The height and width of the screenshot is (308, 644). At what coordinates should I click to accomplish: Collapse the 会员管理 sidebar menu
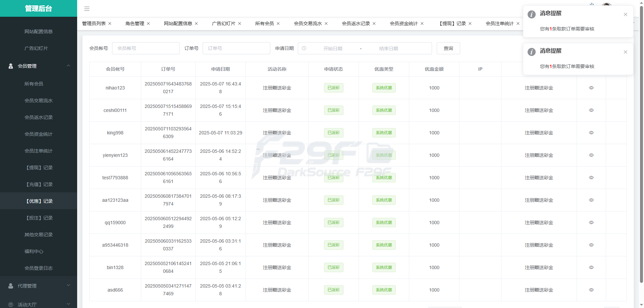(x=39, y=66)
